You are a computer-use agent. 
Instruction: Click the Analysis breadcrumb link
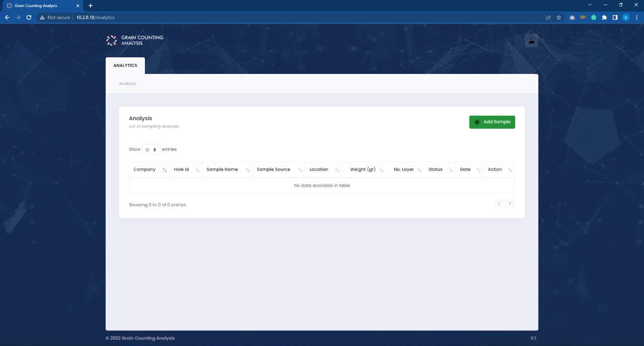click(127, 83)
